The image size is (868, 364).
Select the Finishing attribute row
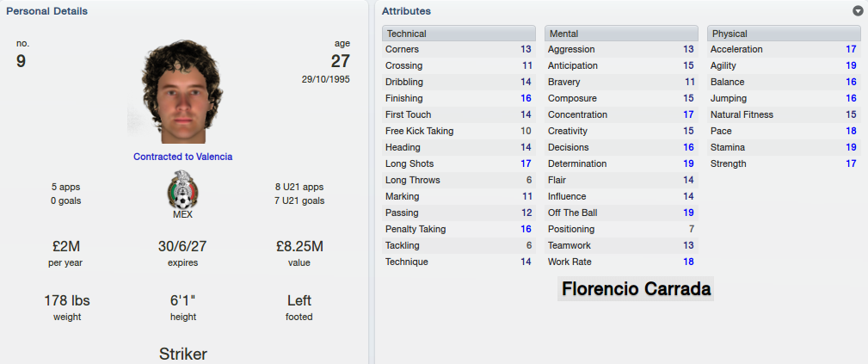point(459,99)
